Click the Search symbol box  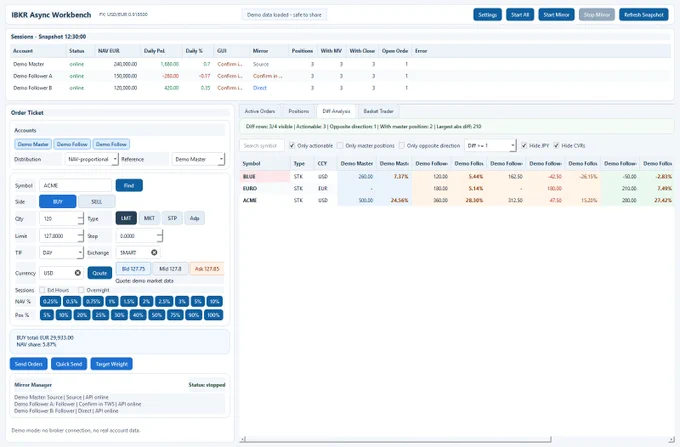pyautogui.click(x=262, y=145)
